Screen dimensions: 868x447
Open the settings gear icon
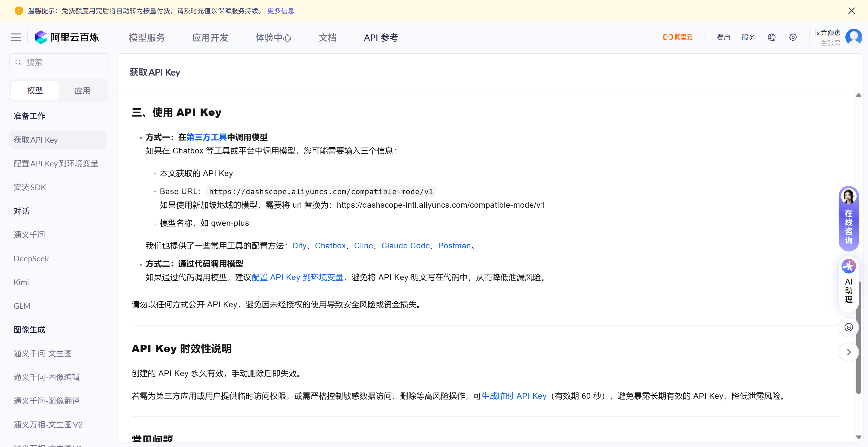(x=793, y=37)
